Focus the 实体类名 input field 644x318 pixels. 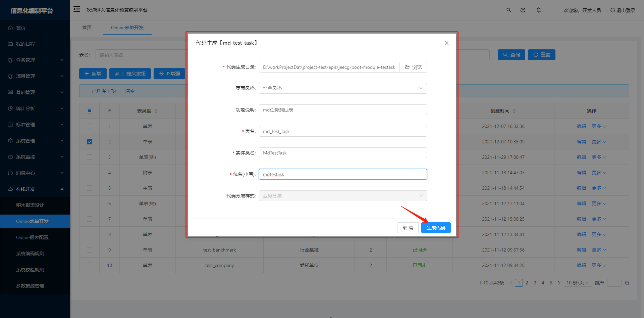tap(343, 153)
